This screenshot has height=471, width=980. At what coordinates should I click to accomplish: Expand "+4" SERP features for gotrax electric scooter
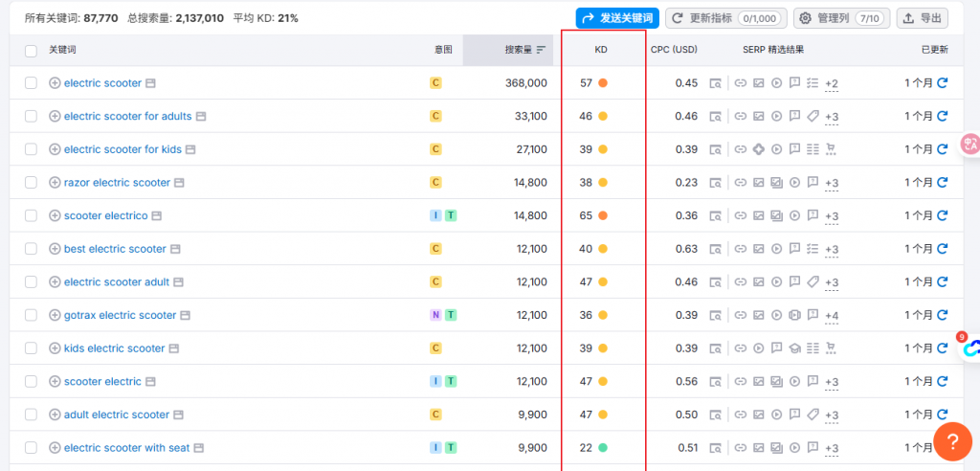pyautogui.click(x=831, y=316)
